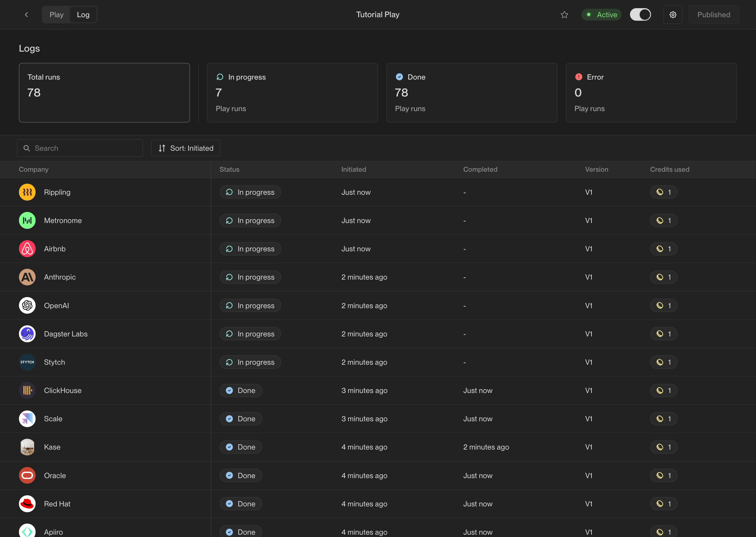Viewport: 756px width, 537px height.
Task: Click the Red Hat logo icon
Action: [27, 503]
